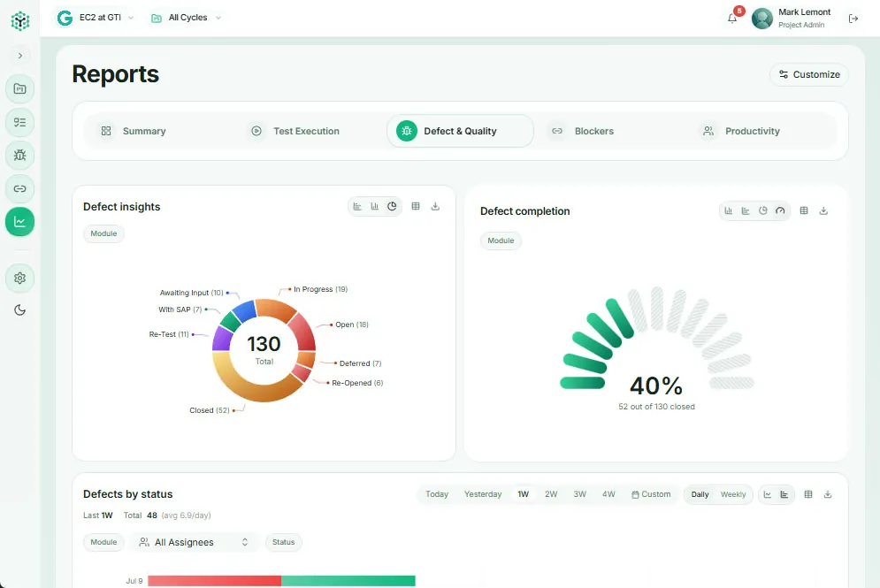
Task: Open the All Cycles dropdown
Action: pos(187,18)
